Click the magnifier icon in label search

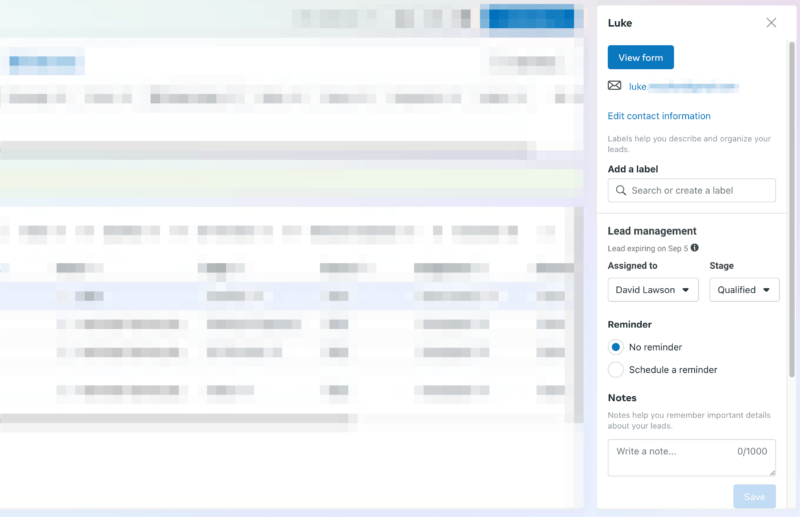(622, 191)
